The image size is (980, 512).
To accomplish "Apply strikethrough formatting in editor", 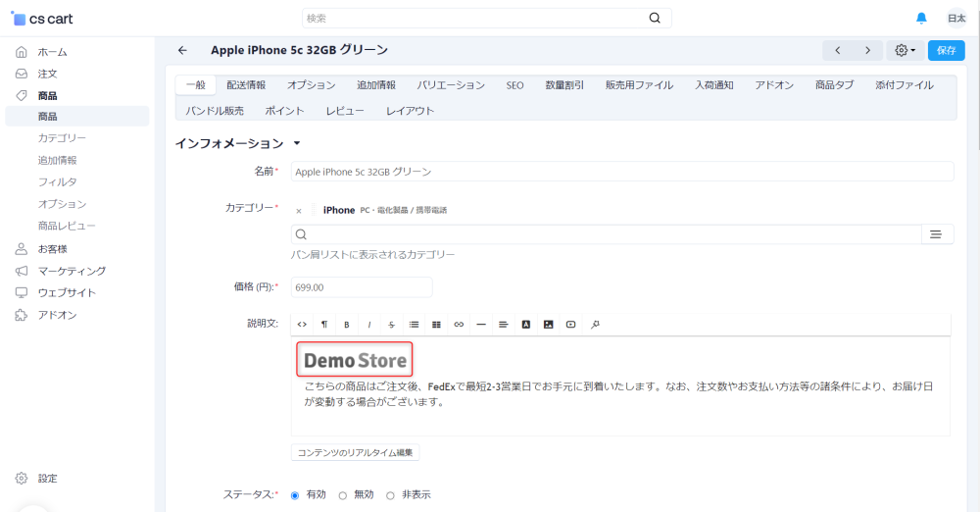I will [x=391, y=325].
